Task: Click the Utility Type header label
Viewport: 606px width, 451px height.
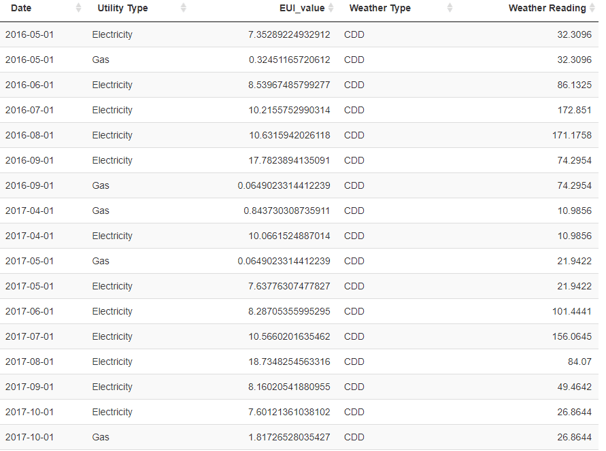Action: [x=123, y=8]
